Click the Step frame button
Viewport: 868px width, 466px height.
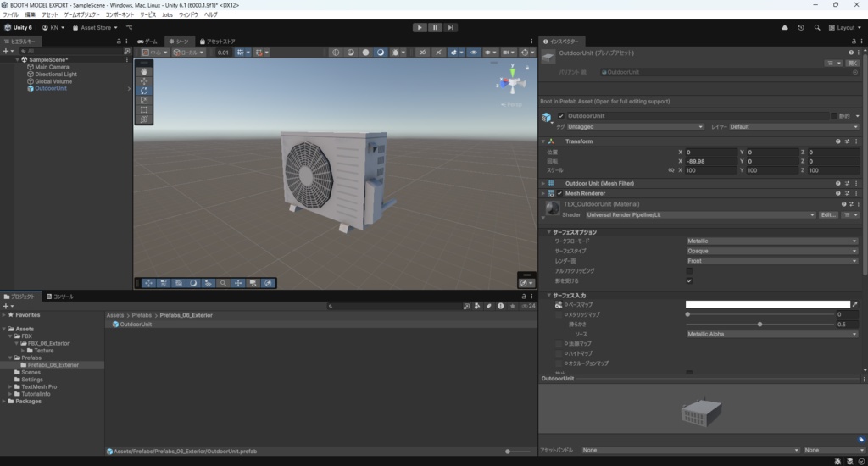pos(451,28)
